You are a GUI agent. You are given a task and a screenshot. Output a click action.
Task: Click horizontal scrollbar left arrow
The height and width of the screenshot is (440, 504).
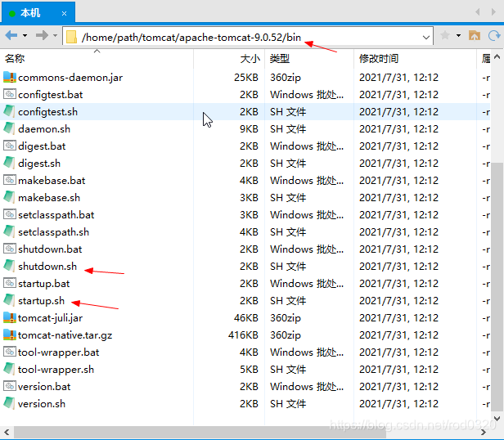coord(7,433)
